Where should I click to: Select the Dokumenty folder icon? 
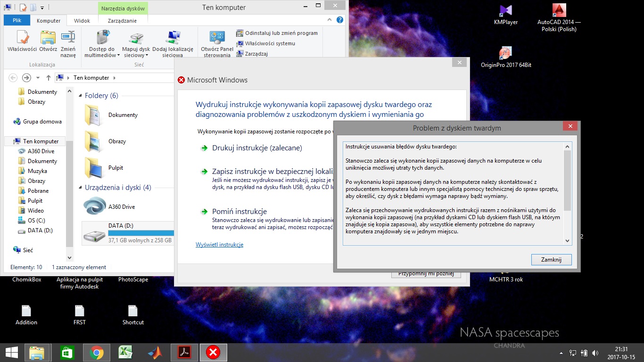click(x=93, y=115)
